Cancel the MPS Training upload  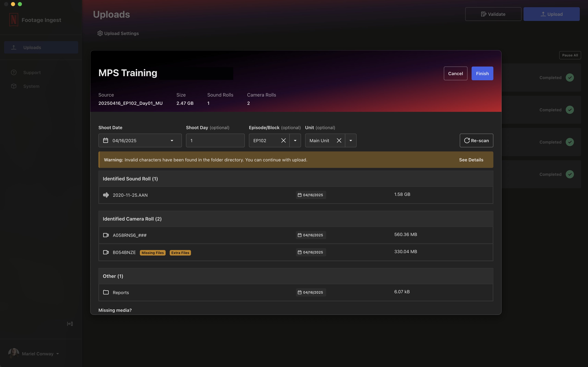[x=455, y=73]
